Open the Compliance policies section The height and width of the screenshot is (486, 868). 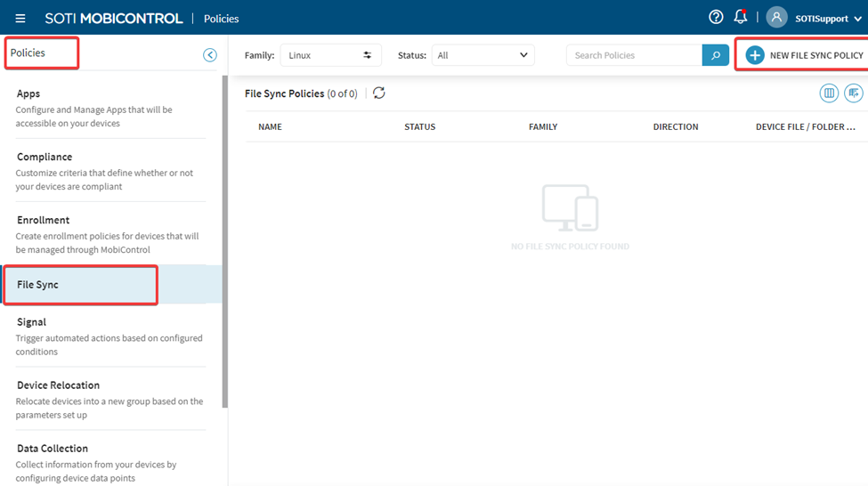click(110, 171)
